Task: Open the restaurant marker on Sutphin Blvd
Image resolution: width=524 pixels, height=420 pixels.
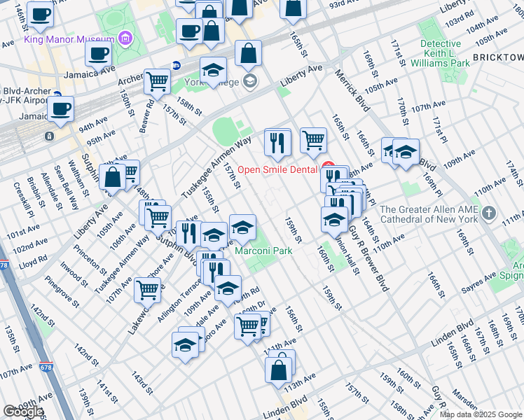Action: tap(188, 232)
